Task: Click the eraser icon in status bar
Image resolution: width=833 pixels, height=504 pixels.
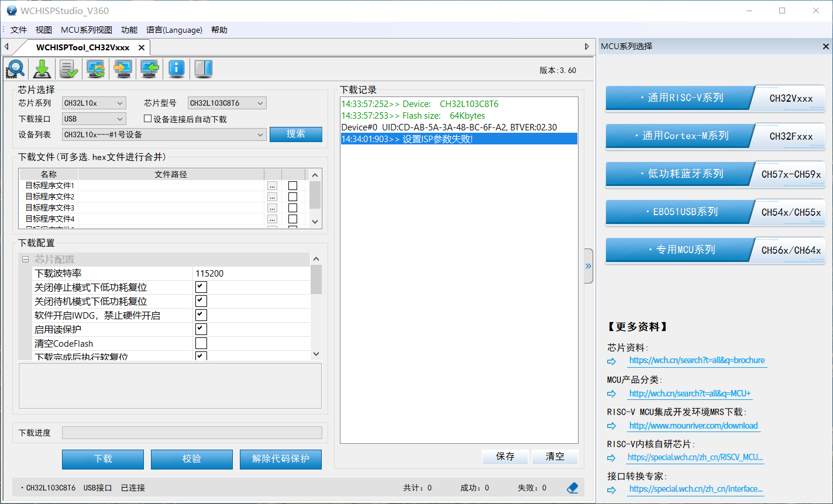Action: 573,488
